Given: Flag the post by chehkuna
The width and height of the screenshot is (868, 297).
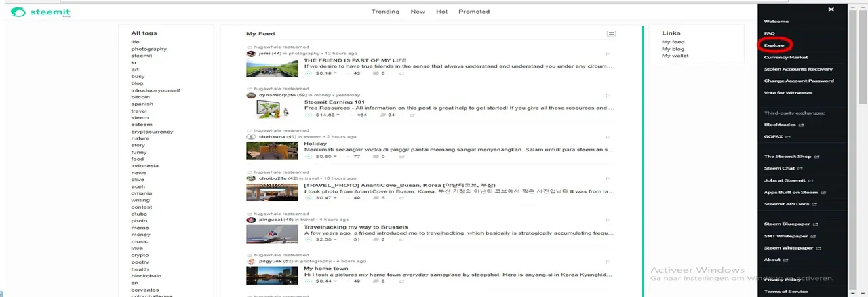Looking at the screenshot, I should tap(608, 137).
